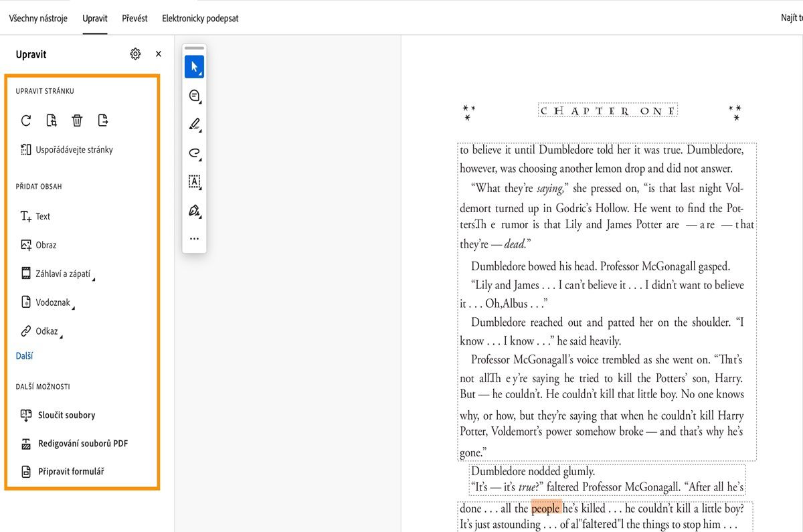Add Text content
The height and width of the screenshot is (532, 803).
pyautogui.click(x=35, y=216)
